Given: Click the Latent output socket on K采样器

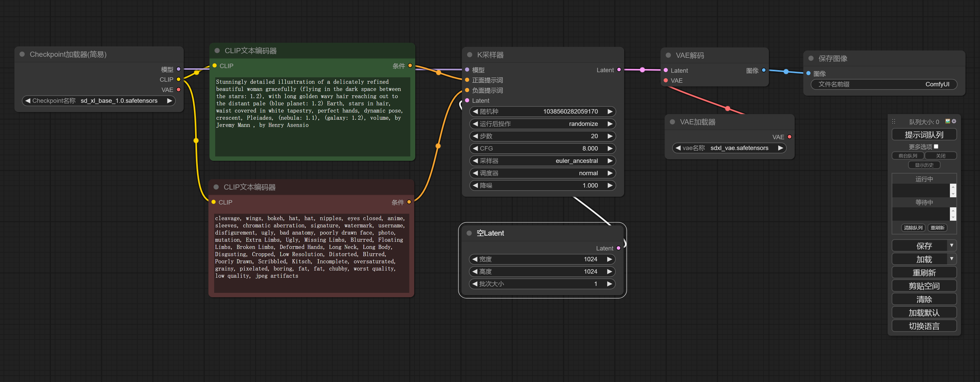Looking at the screenshot, I should (619, 70).
